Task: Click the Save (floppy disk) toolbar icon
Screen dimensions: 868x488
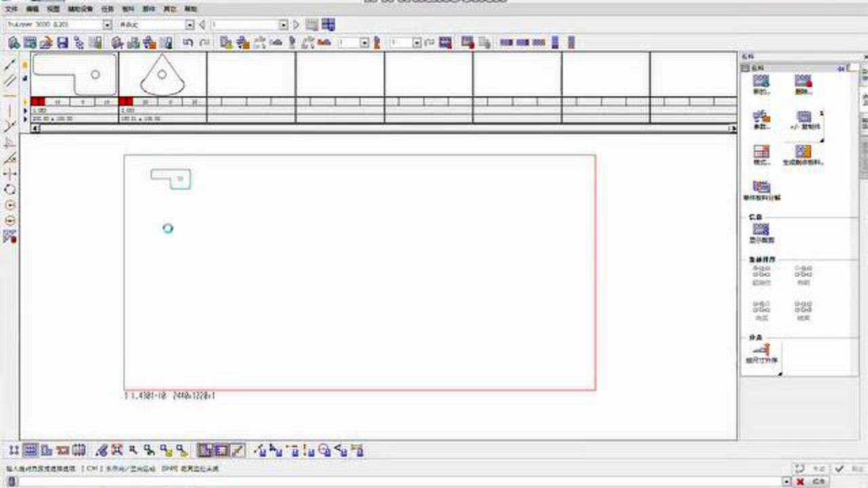Action: (x=62, y=43)
